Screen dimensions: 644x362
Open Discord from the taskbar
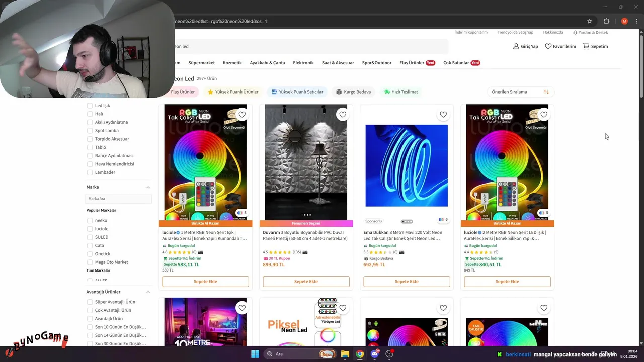click(x=374, y=354)
